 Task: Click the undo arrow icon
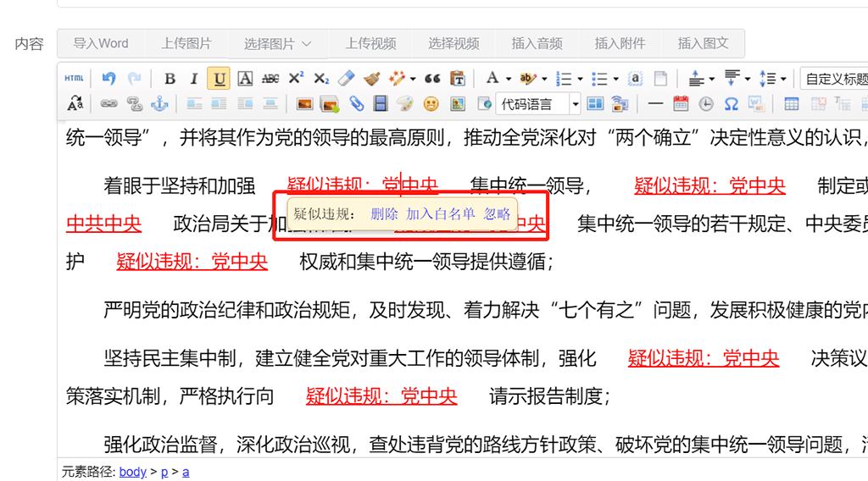pyautogui.click(x=108, y=79)
